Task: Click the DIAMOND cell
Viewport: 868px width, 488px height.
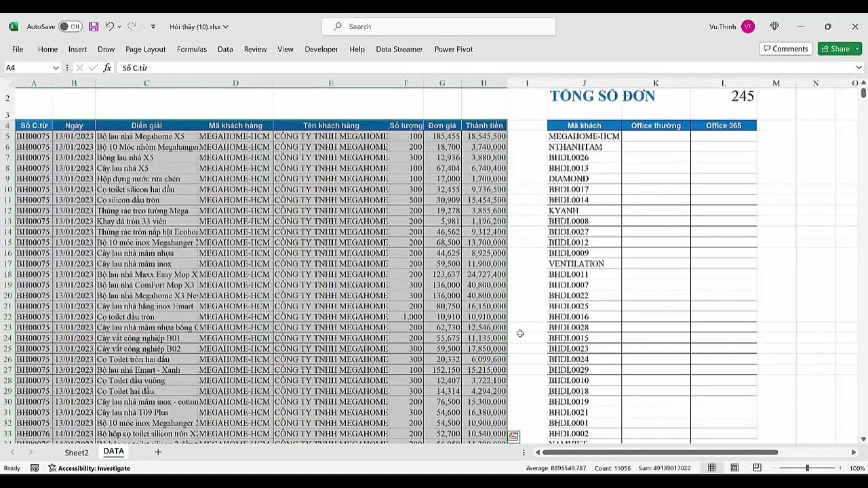Action: [584, 179]
